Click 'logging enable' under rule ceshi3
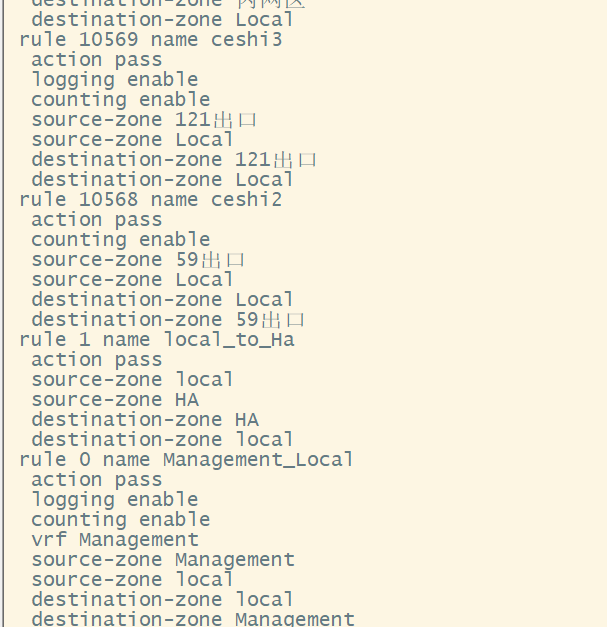 115,80
